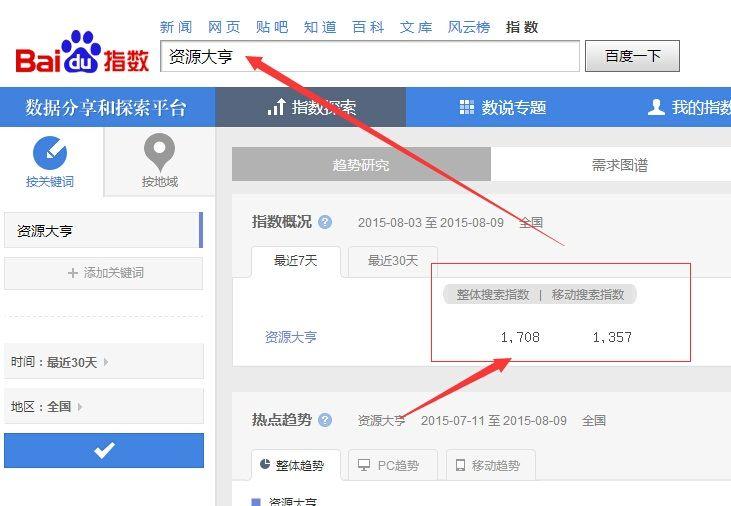Click the date range 2015-08-03 至 2015-08-09
Screen dimensions: 731x506
pyautogui.click(x=431, y=222)
